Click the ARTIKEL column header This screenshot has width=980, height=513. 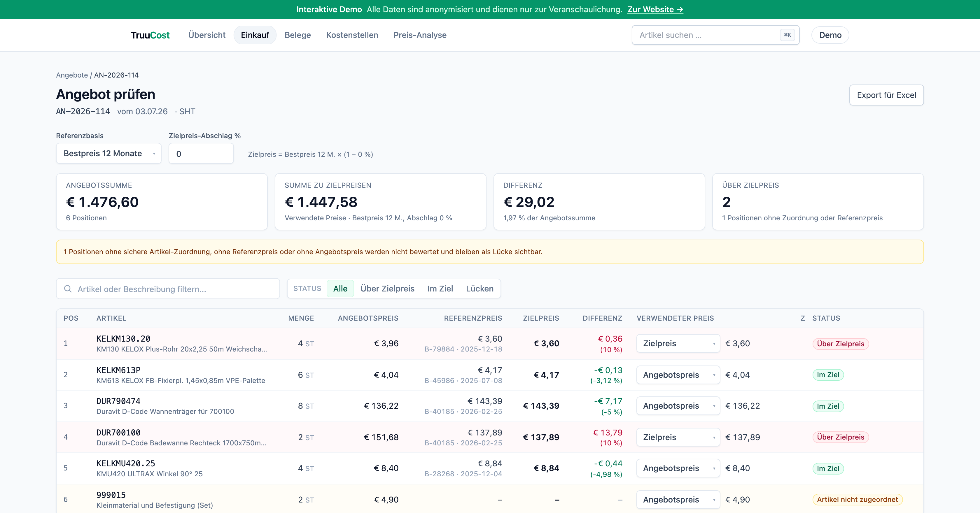(111, 318)
